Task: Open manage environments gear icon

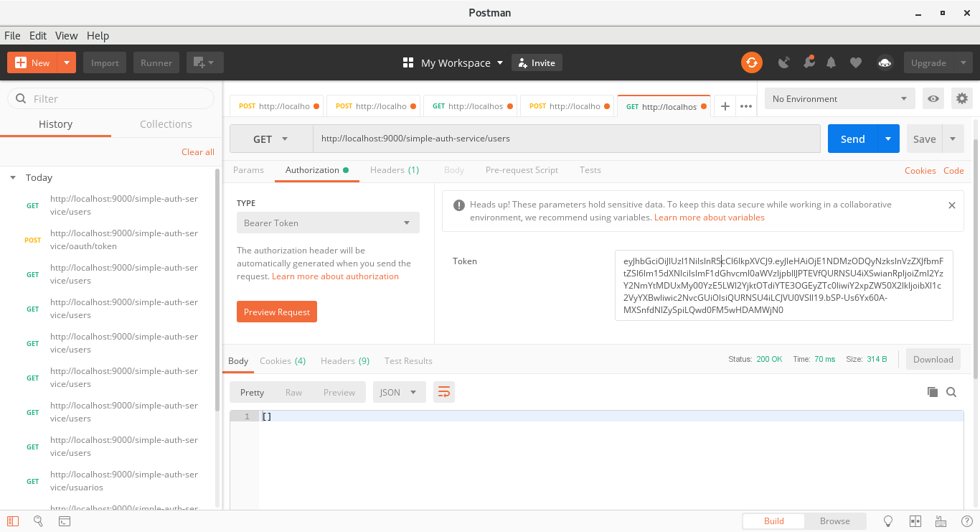Action: [x=962, y=98]
